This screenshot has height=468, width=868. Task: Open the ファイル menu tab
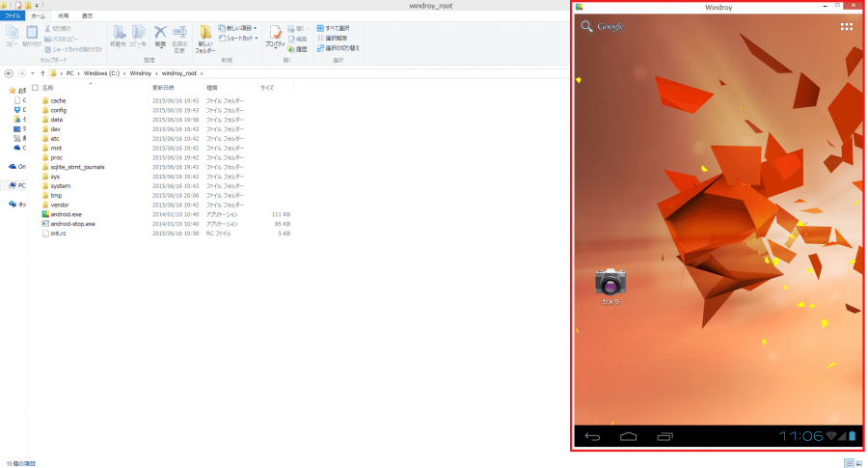[14, 16]
